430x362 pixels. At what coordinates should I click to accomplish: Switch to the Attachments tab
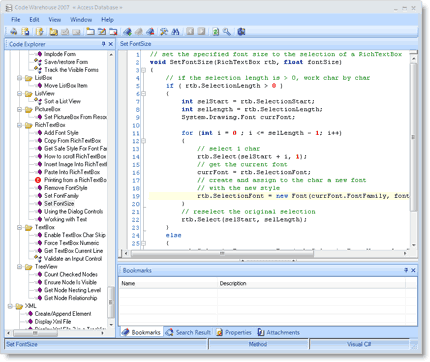[x=279, y=332]
